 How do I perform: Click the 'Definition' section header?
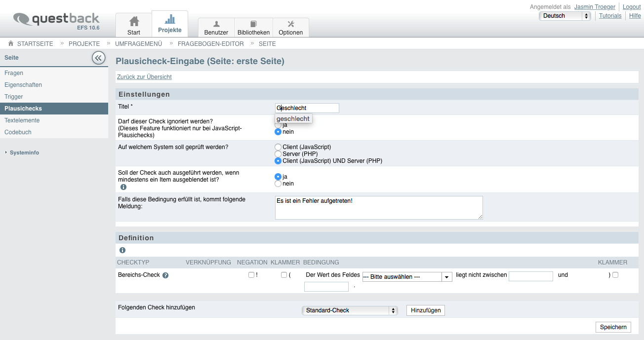pos(136,238)
